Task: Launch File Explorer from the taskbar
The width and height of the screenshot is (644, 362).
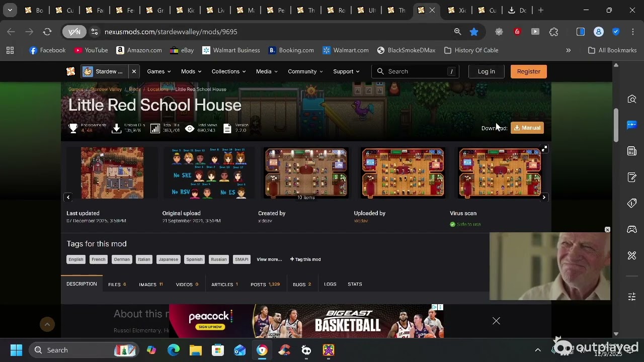Action: click(196, 350)
